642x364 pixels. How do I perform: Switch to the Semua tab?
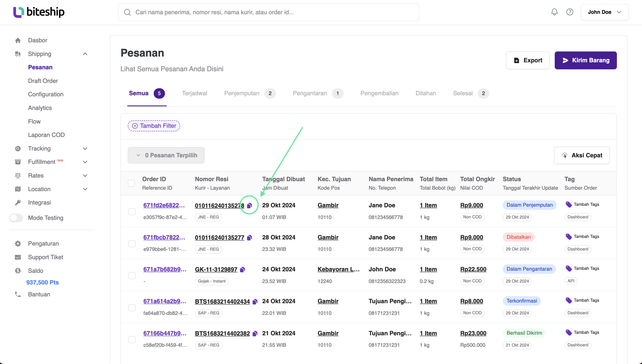[x=147, y=93]
